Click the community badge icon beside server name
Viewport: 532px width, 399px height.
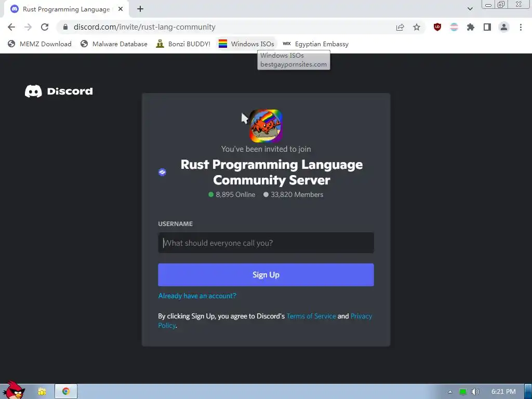162,172
